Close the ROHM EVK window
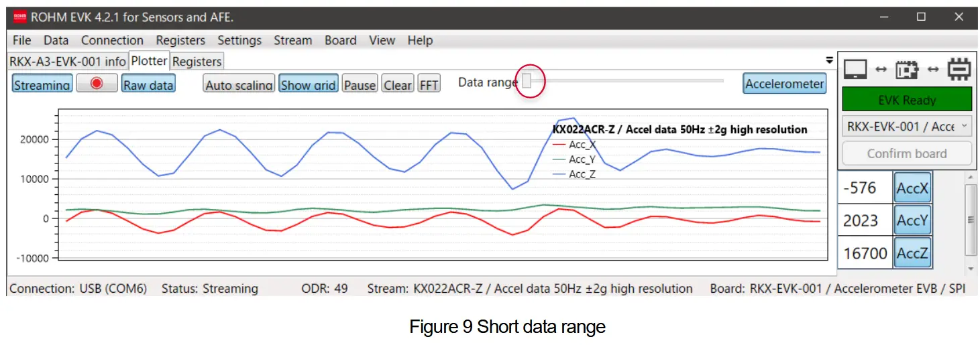The image size is (980, 345). click(959, 17)
